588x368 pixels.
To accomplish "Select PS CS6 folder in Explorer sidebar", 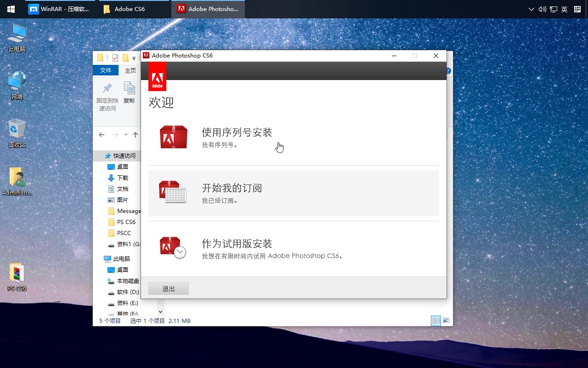I will [x=122, y=222].
